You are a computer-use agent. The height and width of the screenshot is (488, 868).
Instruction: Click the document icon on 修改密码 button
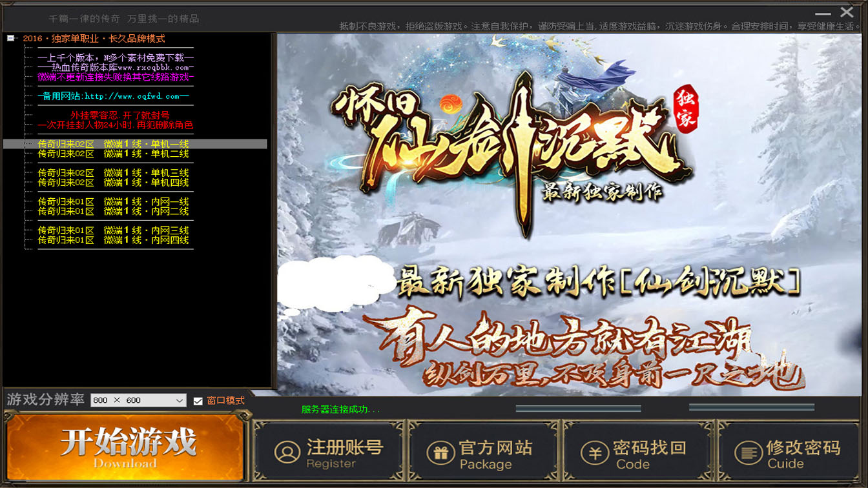click(748, 453)
